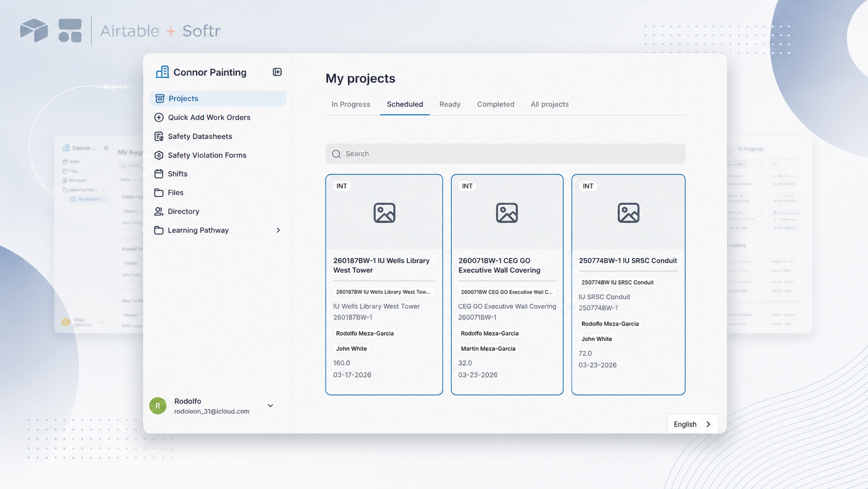Screen dimensions: 868x489
Task: Open image placeholder on IU SRSC Conduit card
Action: point(628,213)
